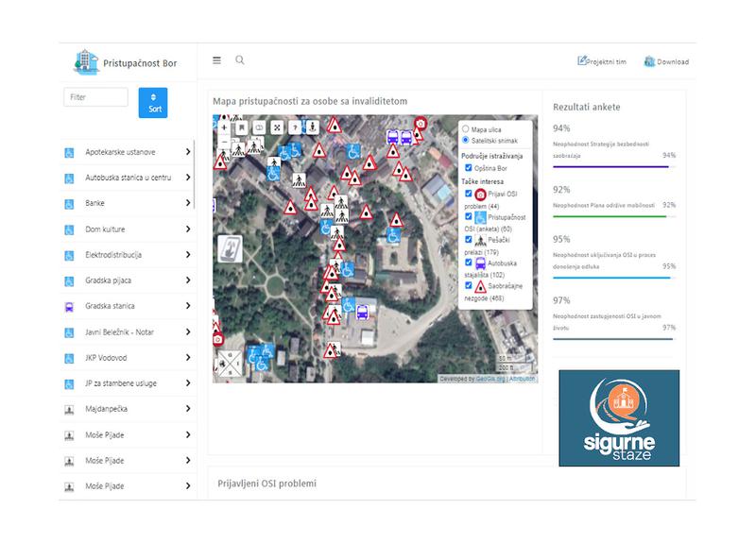Expand the JKP Vodovod entry arrow
The height and width of the screenshot is (543, 756).
pyautogui.click(x=188, y=358)
